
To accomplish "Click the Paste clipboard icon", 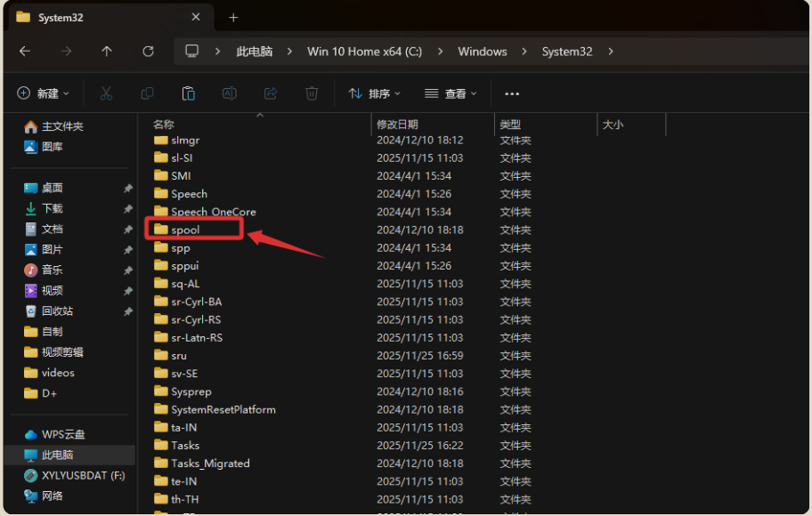I will point(188,93).
